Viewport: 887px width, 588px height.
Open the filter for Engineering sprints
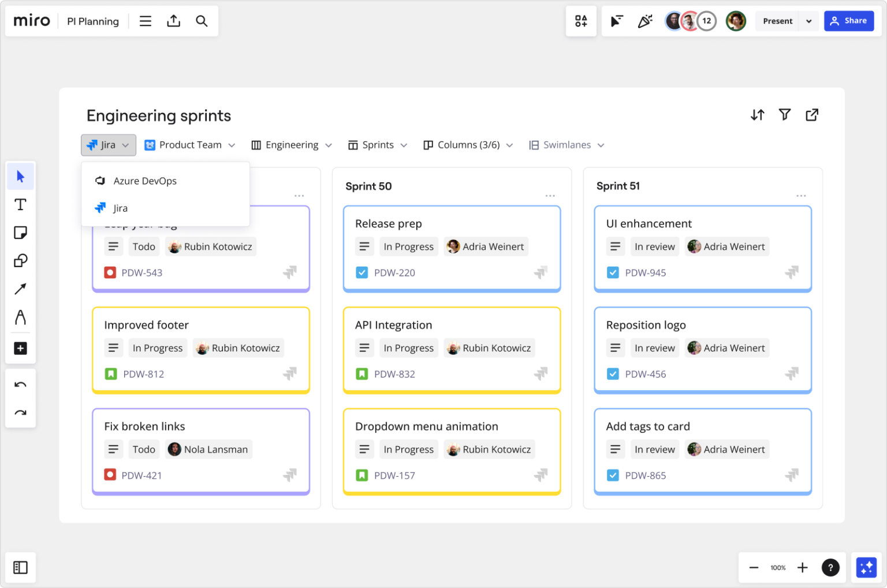(x=785, y=115)
